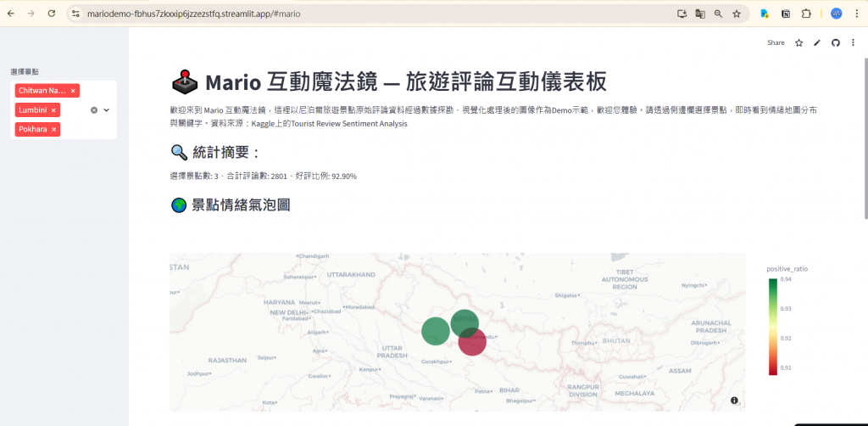This screenshot has width=868, height=426.
Task: Click the map info attribution icon
Action: coord(734,401)
